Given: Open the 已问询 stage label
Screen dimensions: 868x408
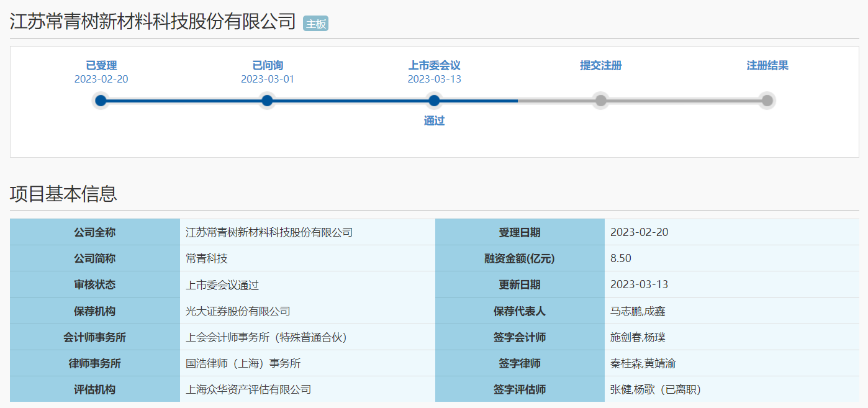Looking at the screenshot, I should pyautogui.click(x=268, y=65).
